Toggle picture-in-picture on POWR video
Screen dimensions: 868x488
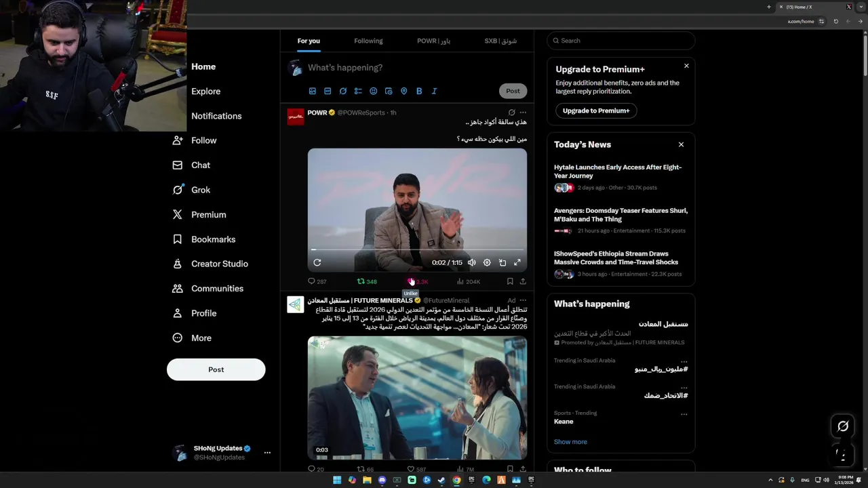click(502, 262)
